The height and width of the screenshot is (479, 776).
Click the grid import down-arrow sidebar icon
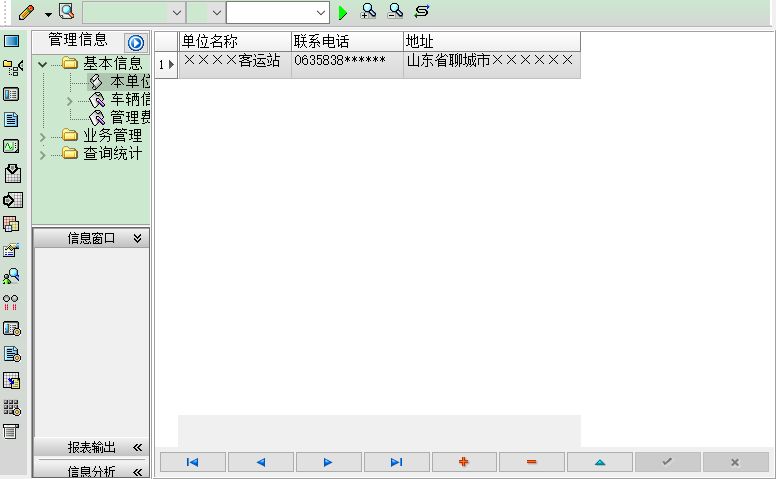tap(13, 173)
